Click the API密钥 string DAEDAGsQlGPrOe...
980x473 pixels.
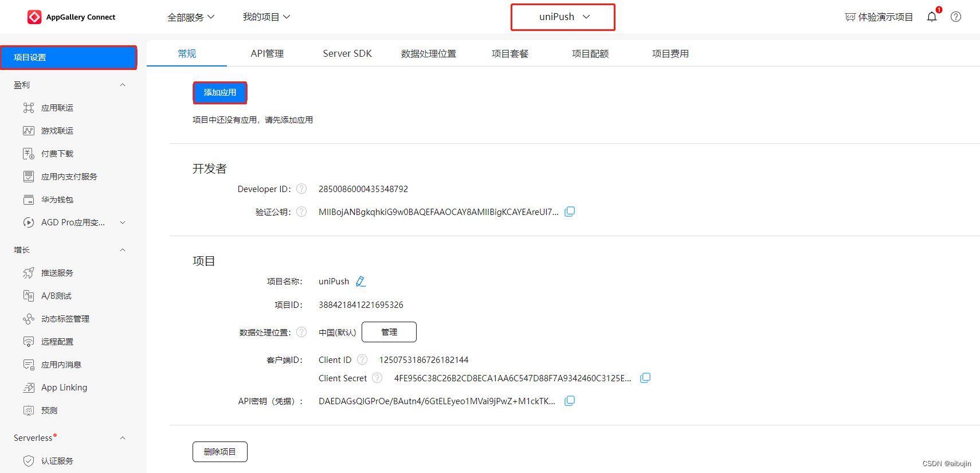(437, 401)
